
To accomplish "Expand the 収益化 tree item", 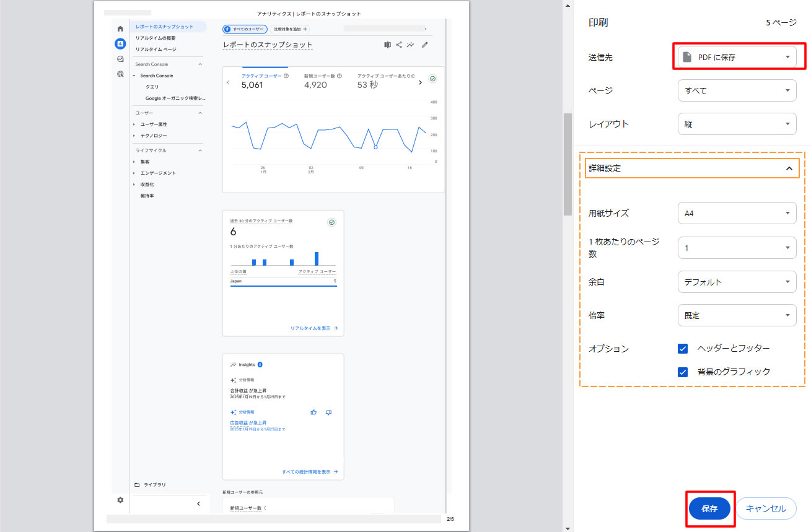I will click(x=134, y=184).
